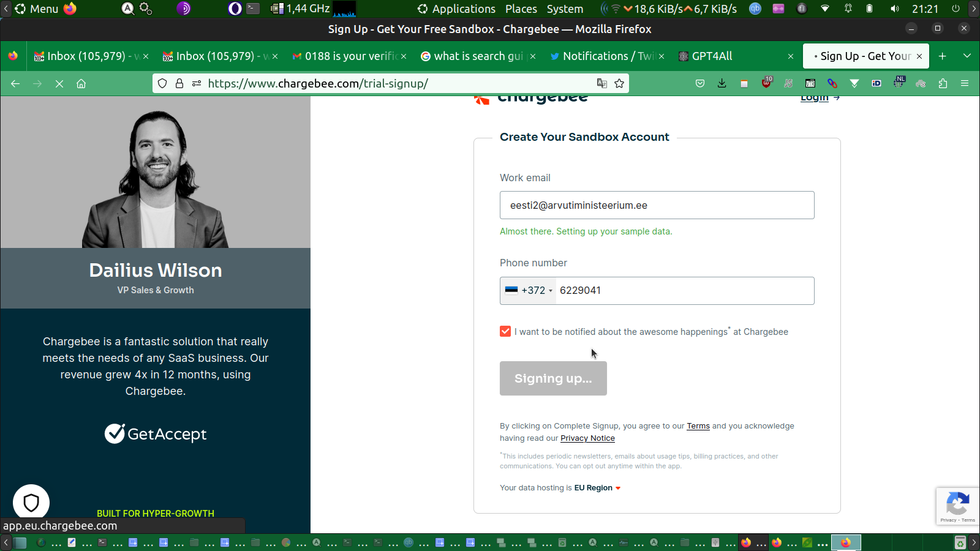Screen dimensions: 980x551
Task: Uncheck the Chargebee notifications checkbox
Action: 505,331
